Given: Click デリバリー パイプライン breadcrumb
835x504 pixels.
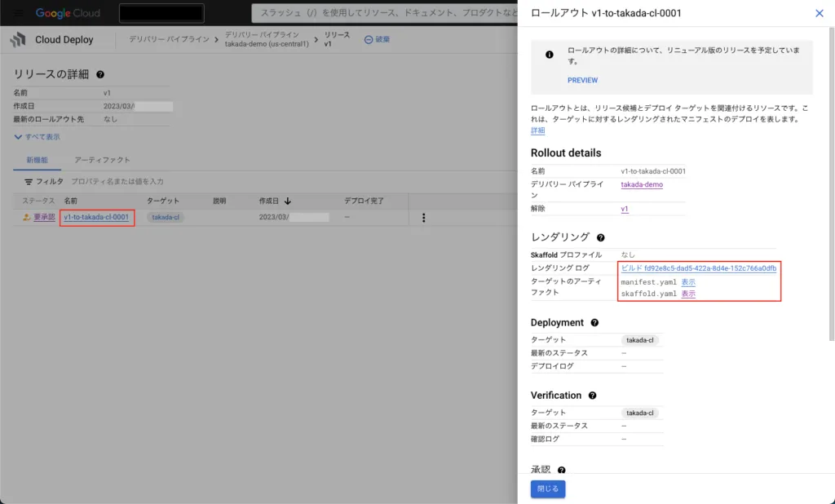Looking at the screenshot, I should (x=169, y=39).
